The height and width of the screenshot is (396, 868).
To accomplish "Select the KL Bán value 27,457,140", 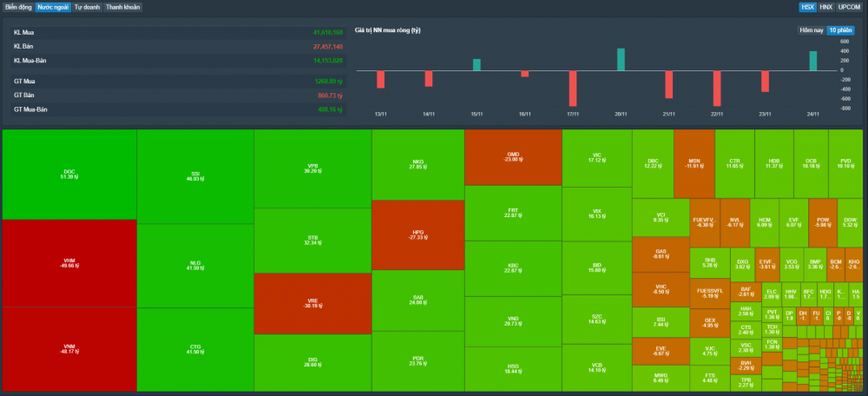I will [330, 47].
